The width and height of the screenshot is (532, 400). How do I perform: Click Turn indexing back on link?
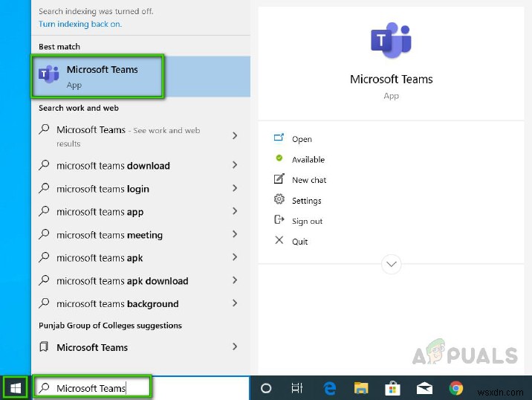(x=80, y=24)
